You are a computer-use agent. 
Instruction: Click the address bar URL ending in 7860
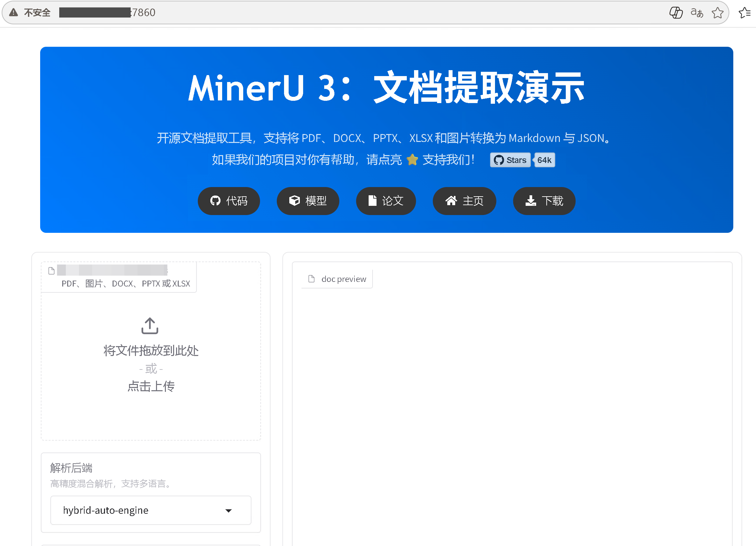tap(107, 12)
